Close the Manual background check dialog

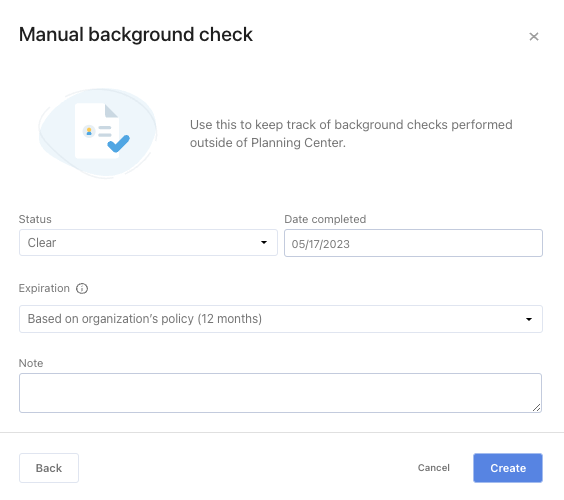point(534,36)
